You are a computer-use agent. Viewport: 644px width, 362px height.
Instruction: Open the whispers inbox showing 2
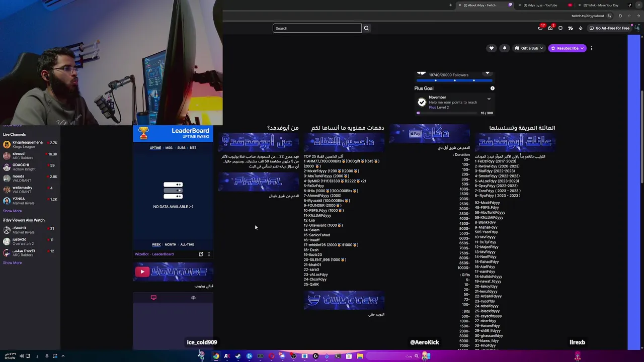point(550,28)
